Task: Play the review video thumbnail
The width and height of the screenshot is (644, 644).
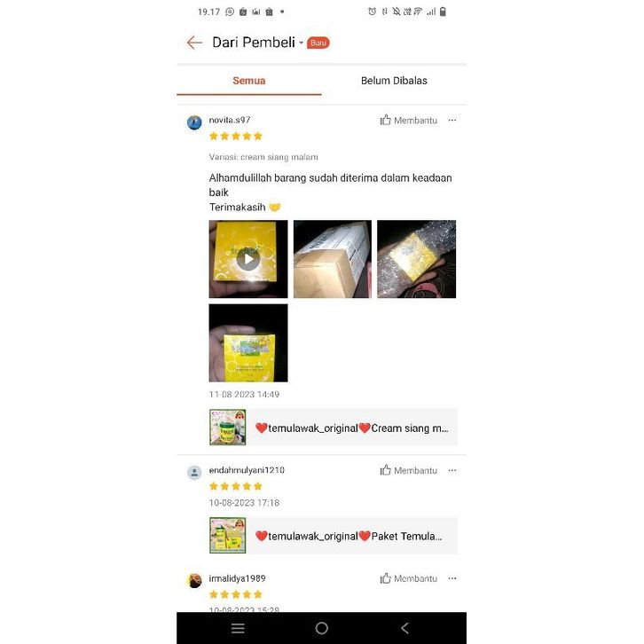Action: coord(248,259)
